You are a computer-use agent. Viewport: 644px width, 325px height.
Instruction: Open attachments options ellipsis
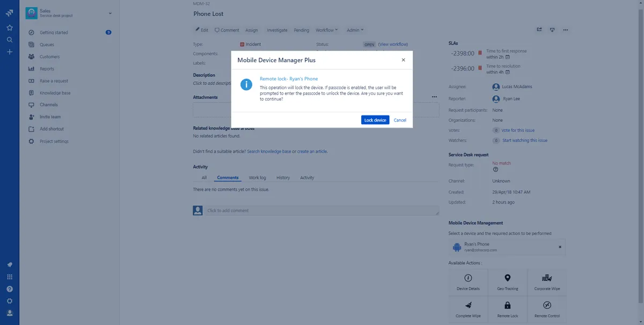(434, 97)
